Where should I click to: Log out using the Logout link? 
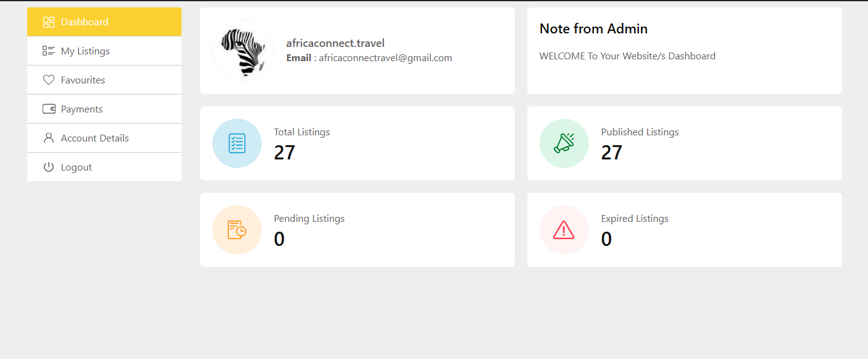click(x=77, y=167)
